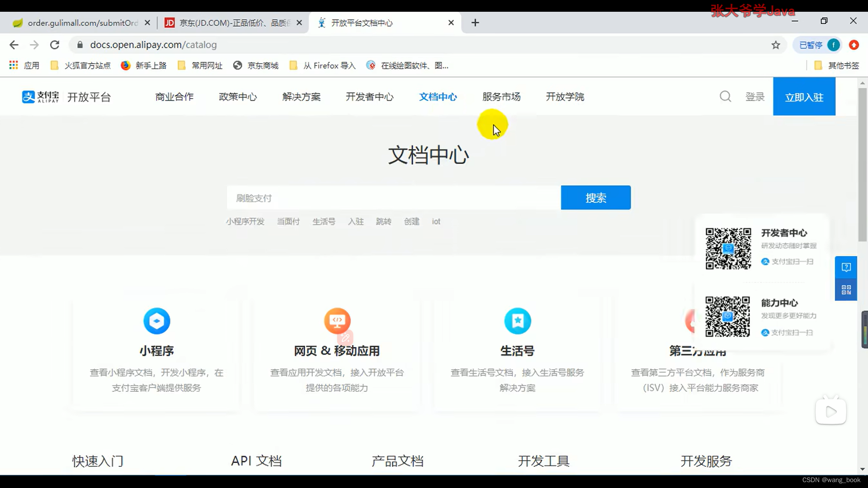Screen dimensions: 868x488
Task: Select the 开发工具 section tab
Action: (x=543, y=461)
